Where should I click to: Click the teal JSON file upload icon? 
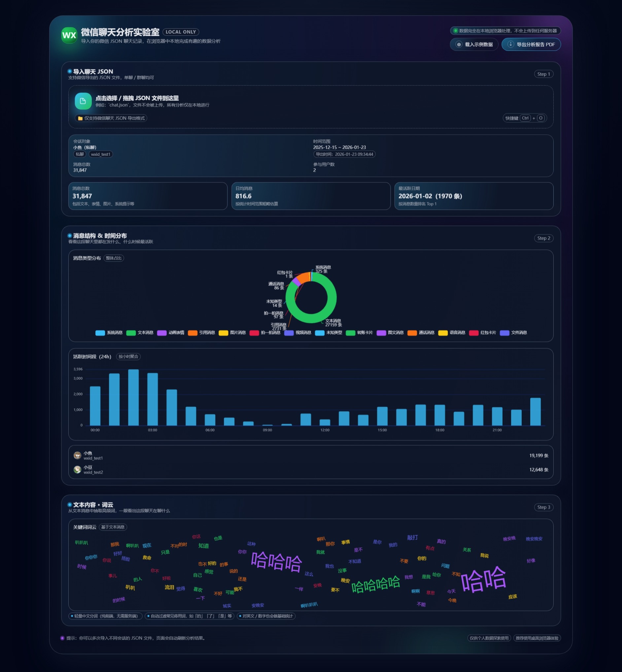[83, 101]
